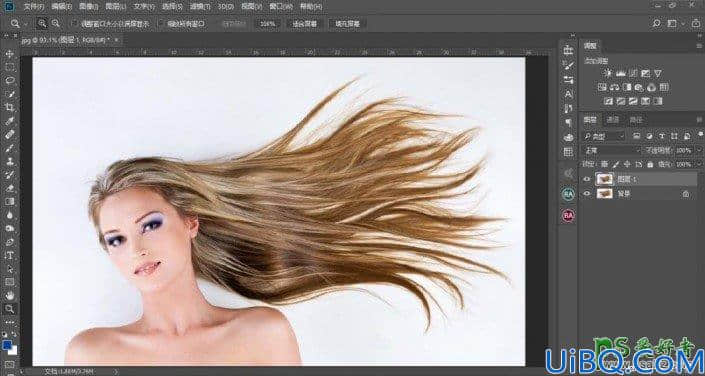Click the Fit Screen (适合屏幕) button
Screen dimensions: 705x376
tap(304, 24)
